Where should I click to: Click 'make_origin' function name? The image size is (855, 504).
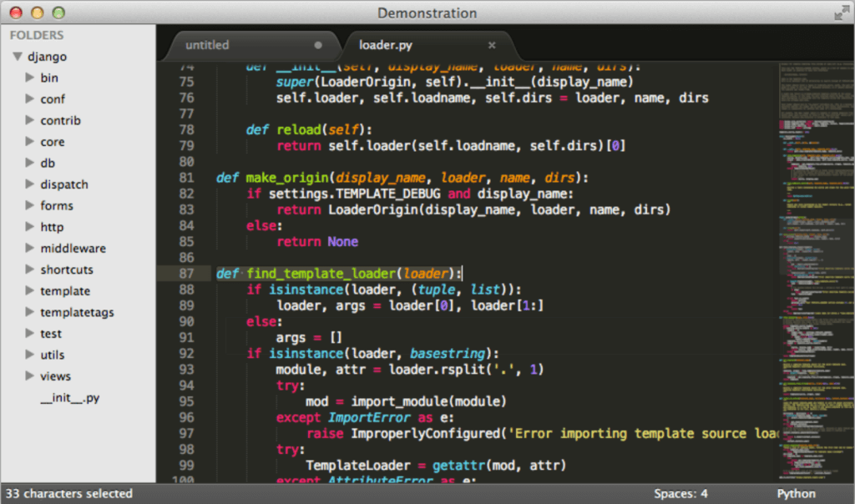click(287, 178)
